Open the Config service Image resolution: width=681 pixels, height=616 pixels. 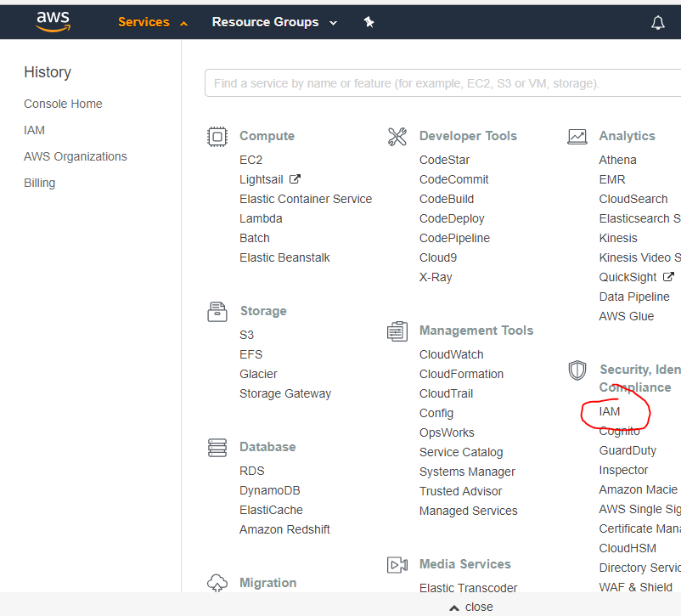point(436,414)
